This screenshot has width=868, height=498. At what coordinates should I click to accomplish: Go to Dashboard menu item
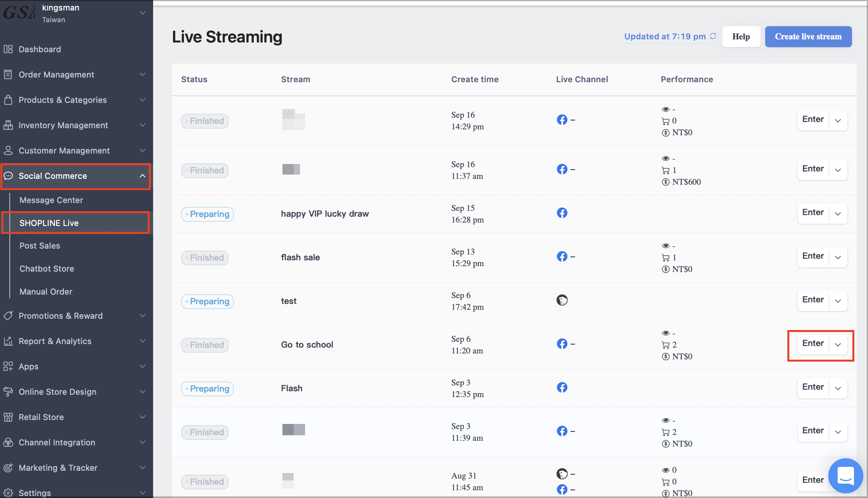[x=40, y=49]
